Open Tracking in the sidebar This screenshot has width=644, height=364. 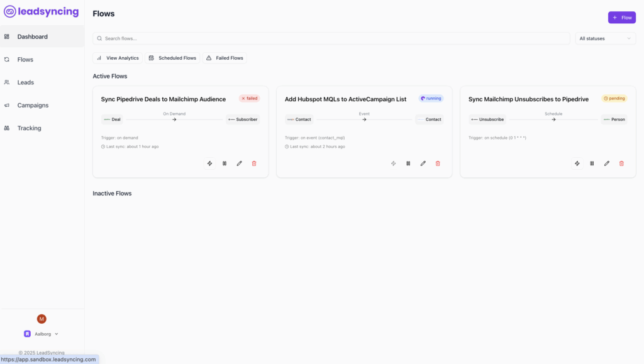coord(42,128)
